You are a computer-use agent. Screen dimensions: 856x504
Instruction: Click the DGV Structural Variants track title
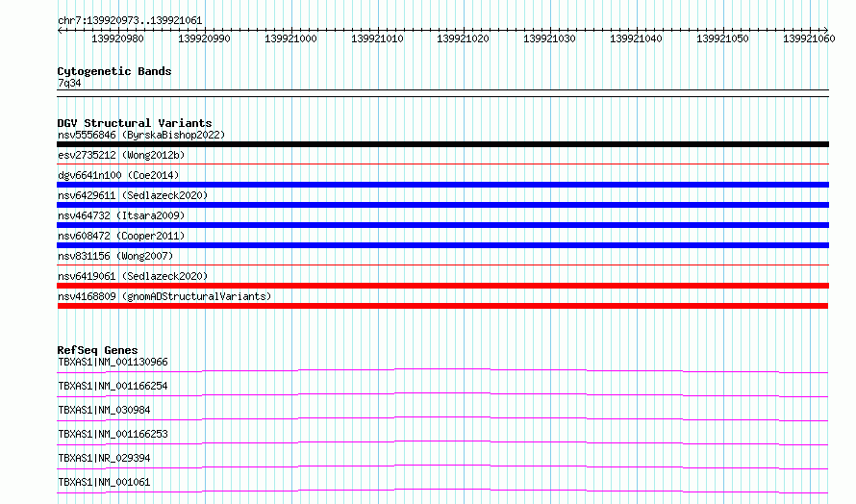click(135, 123)
